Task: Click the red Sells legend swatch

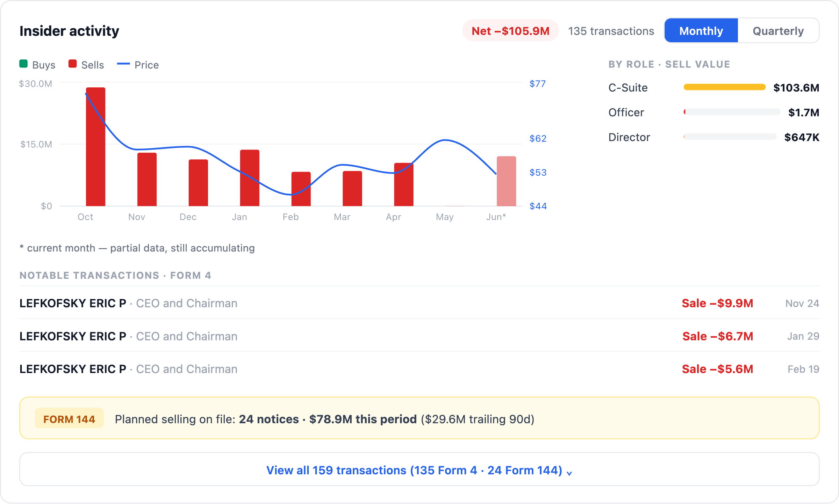Action: (x=72, y=64)
